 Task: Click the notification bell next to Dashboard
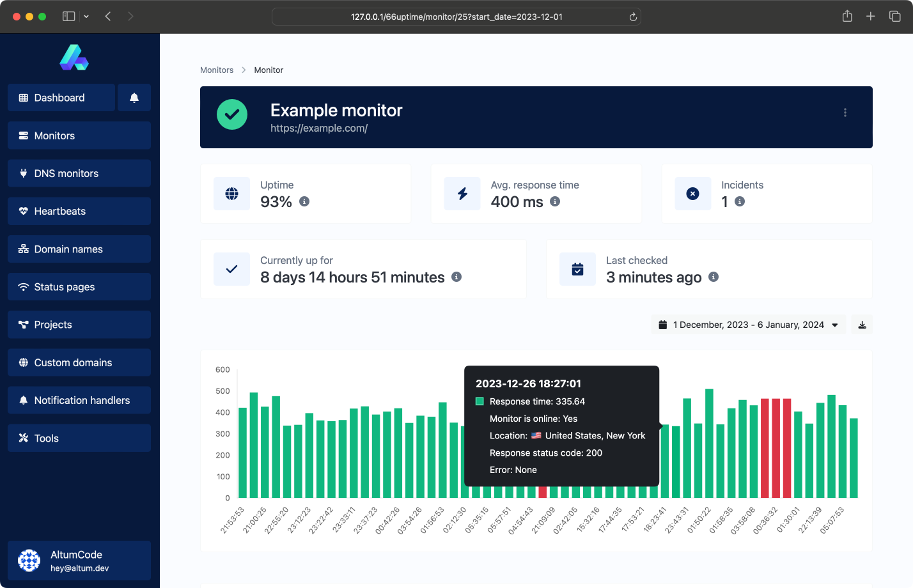point(134,97)
